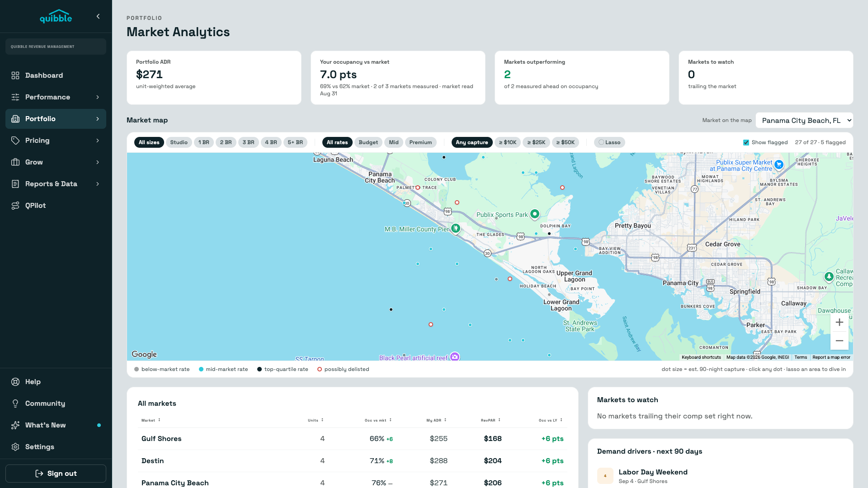Sort table by RevPAR
This screenshot has width=868, height=488.
click(491, 420)
